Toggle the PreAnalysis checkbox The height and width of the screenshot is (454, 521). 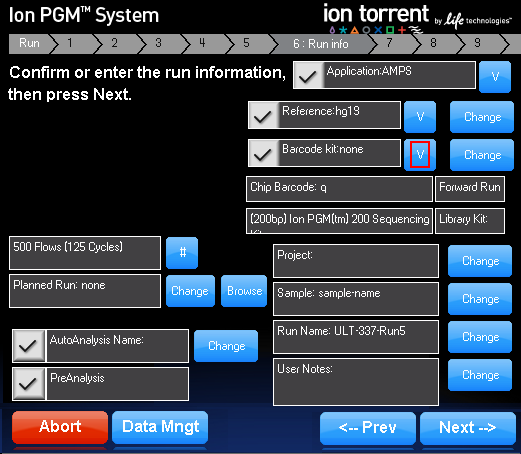[29, 384]
